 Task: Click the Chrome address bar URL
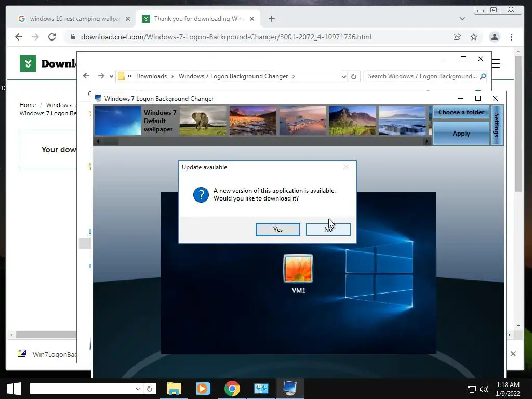pos(226,37)
